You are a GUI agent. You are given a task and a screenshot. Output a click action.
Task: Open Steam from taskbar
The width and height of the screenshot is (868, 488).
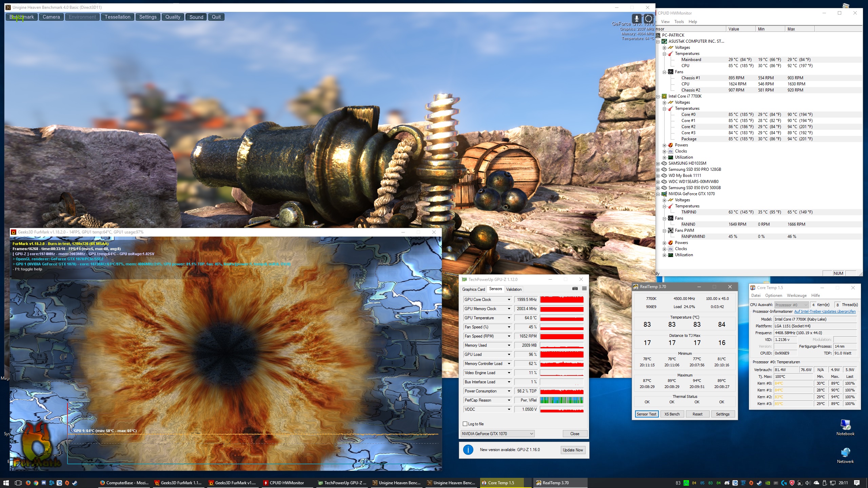click(x=75, y=483)
